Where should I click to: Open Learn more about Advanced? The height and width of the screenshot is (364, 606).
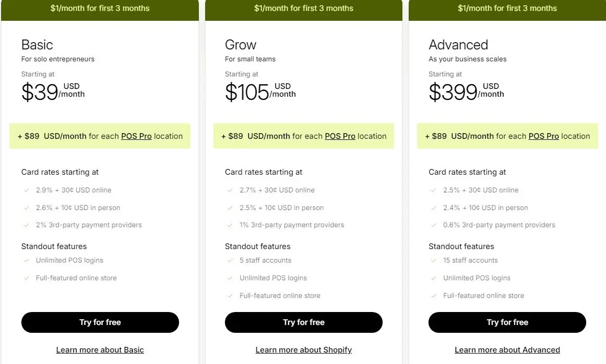coord(507,349)
